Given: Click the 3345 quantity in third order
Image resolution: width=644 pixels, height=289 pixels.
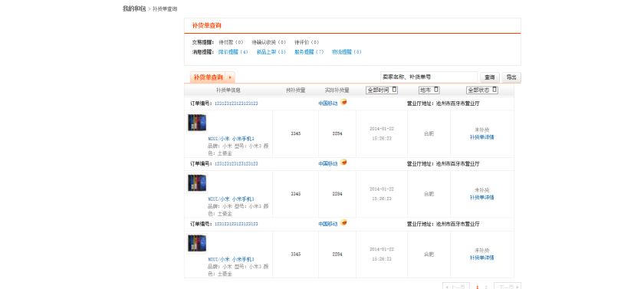Looking at the screenshot, I should (x=296, y=254).
